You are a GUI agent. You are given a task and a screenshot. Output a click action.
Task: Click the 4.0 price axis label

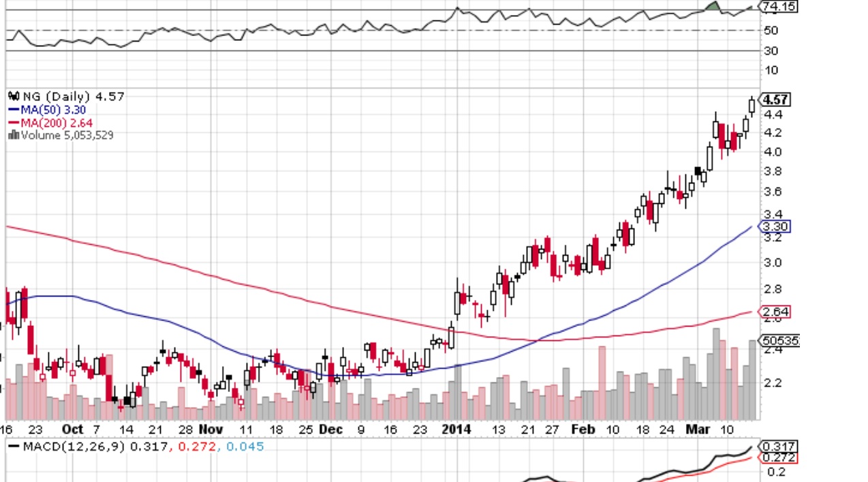pyautogui.click(x=773, y=152)
